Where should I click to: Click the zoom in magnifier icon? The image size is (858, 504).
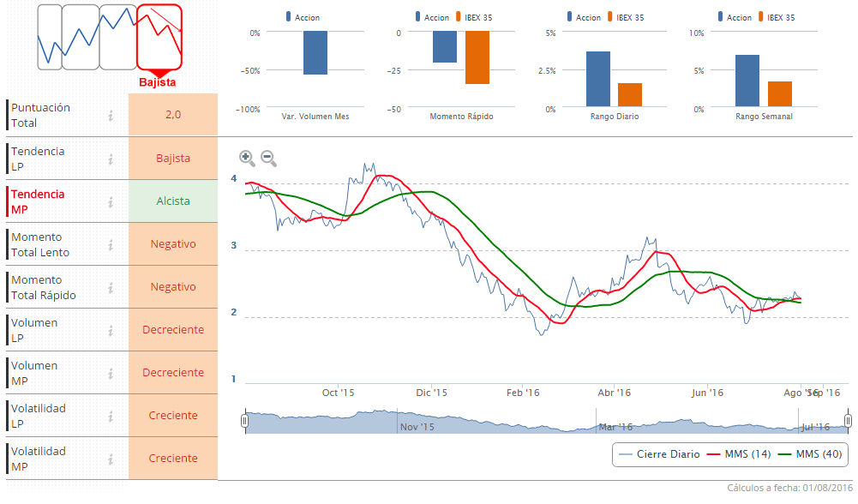[247, 159]
